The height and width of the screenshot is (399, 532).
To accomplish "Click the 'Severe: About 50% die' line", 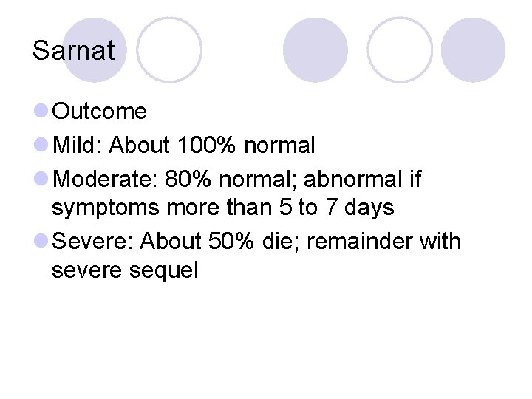I will tap(256, 241).
